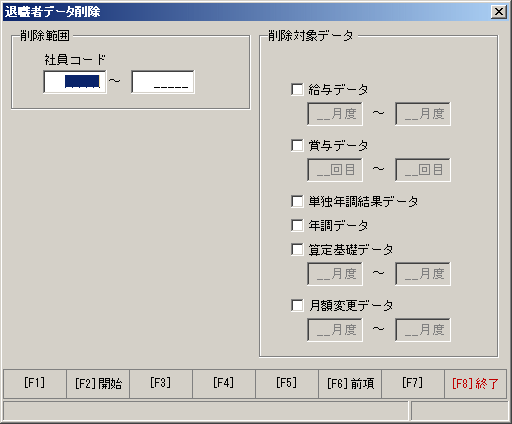This screenshot has width=512, height=424.
Task: Click the [F3] function button
Action: coord(161,384)
